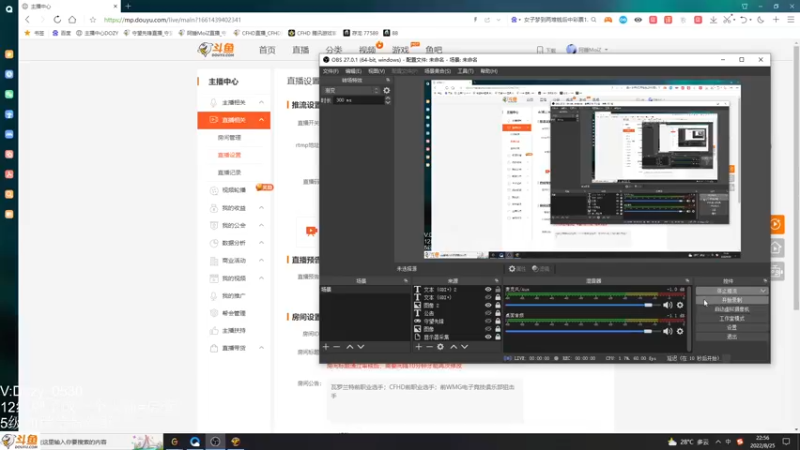This screenshot has height=450, width=800.
Task: Open 直播记录 in Douyu sidebar
Action: pyautogui.click(x=229, y=172)
